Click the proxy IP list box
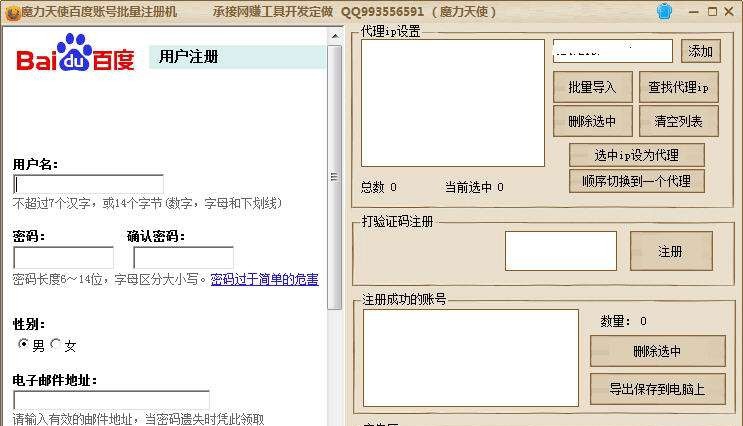Screen dimensions: 743x426 (453, 103)
